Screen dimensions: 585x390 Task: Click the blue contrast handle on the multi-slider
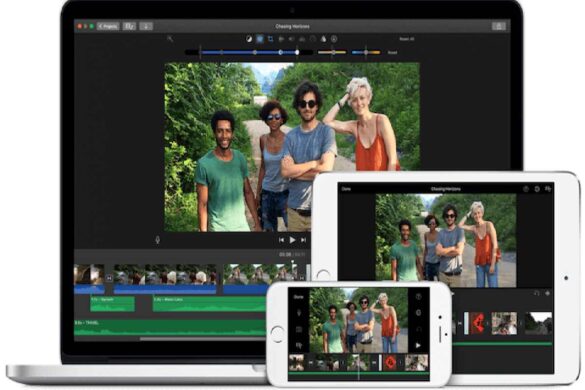coord(281,52)
